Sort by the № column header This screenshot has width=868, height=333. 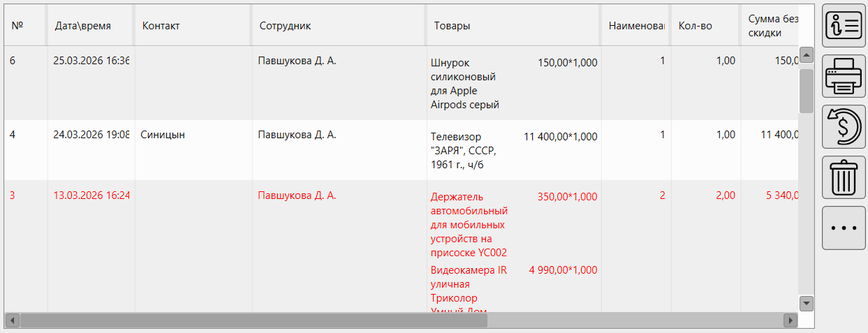pos(18,26)
